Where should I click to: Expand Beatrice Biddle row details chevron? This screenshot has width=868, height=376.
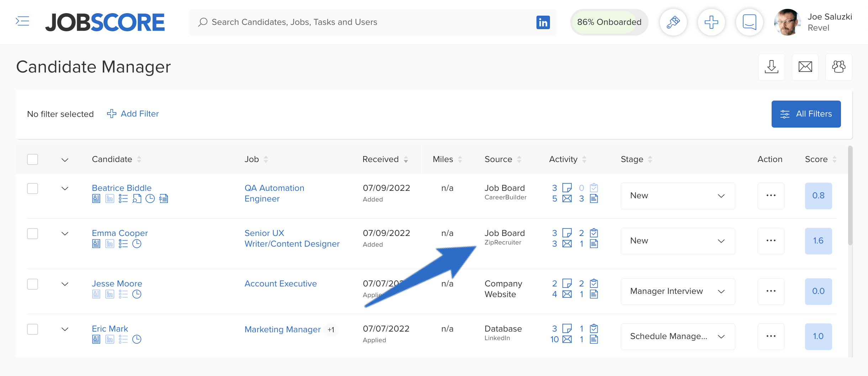[65, 188]
